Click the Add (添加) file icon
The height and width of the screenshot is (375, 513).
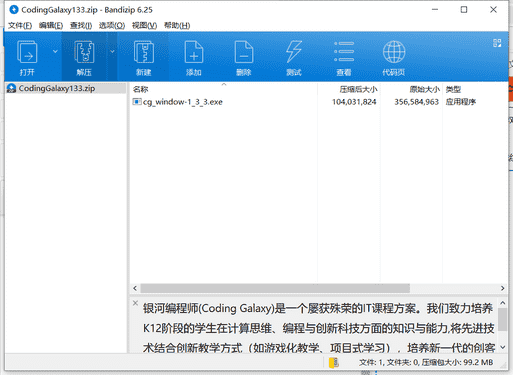(194, 52)
